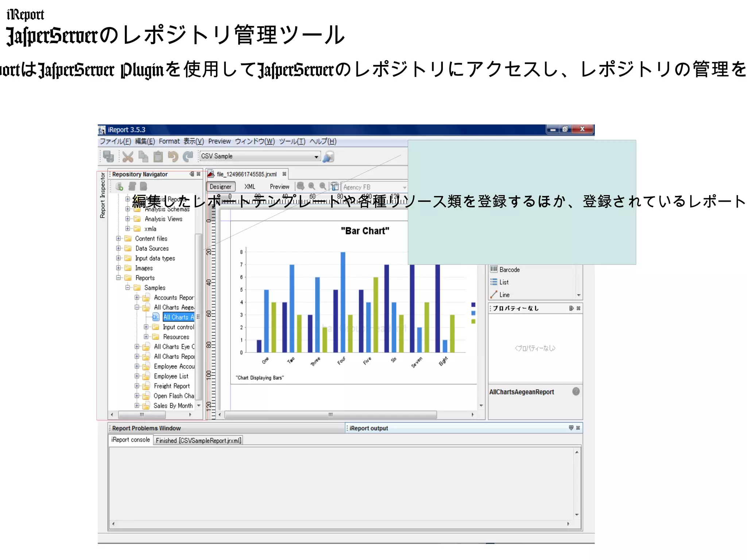
Task: Click the preferences icon left of font box
Action: (335, 186)
